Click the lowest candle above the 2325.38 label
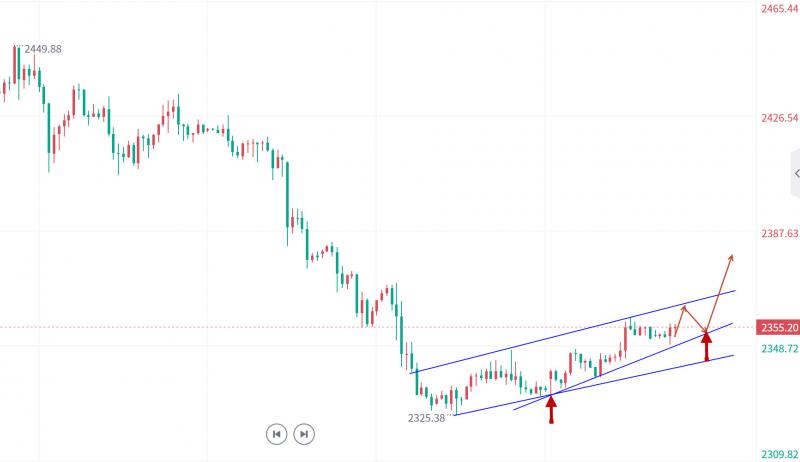800x462 pixels. pos(455,405)
